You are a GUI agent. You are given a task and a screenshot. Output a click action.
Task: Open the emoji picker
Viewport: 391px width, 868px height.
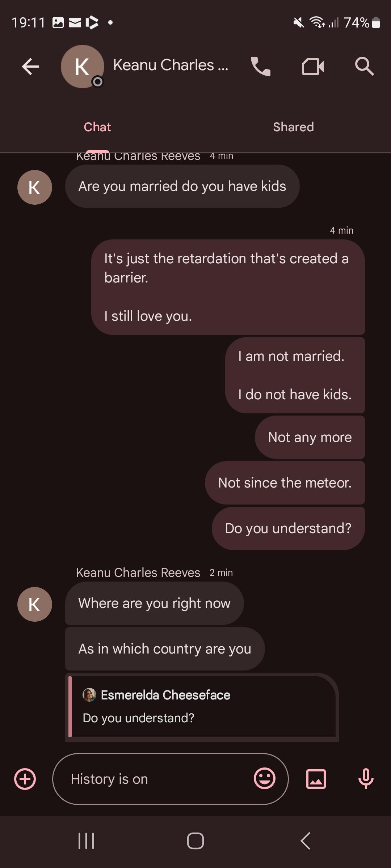click(x=266, y=779)
